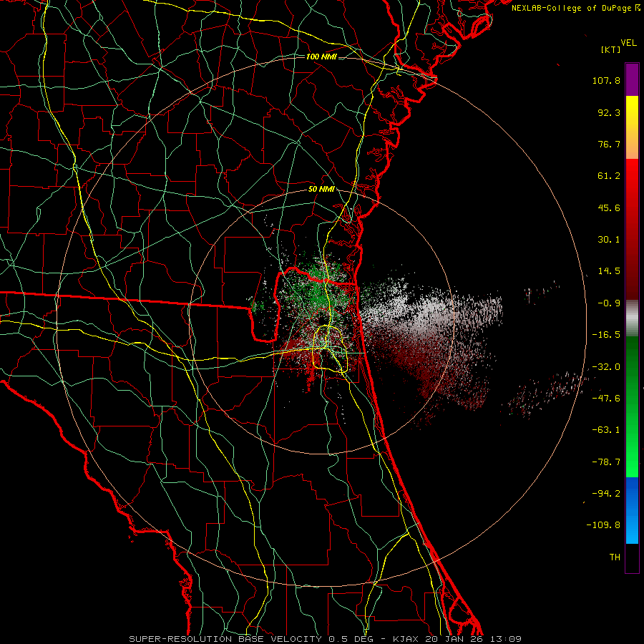Click the 61.2 legend value

pos(609,176)
